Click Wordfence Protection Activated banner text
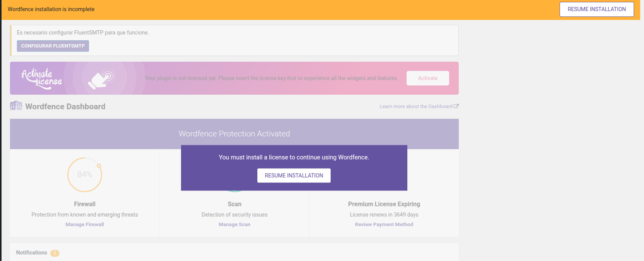644x261 pixels. (x=234, y=134)
